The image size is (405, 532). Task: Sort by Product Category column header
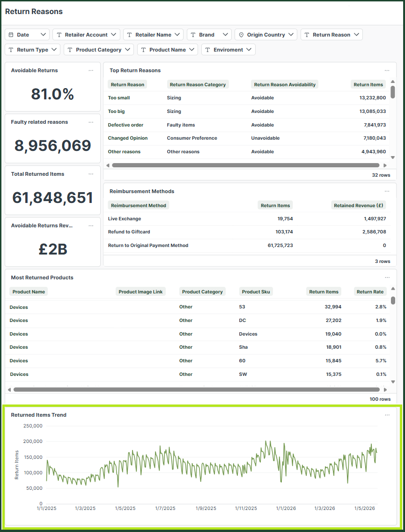(202, 292)
